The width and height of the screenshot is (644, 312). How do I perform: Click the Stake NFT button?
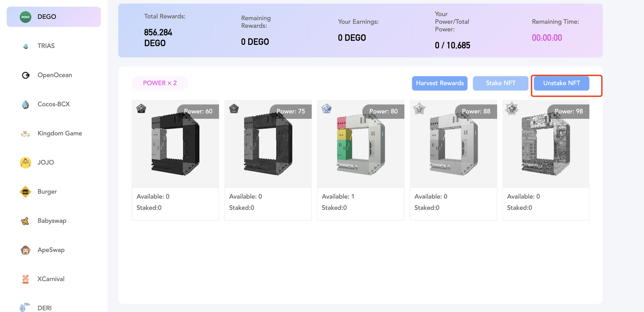pyautogui.click(x=500, y=83)
